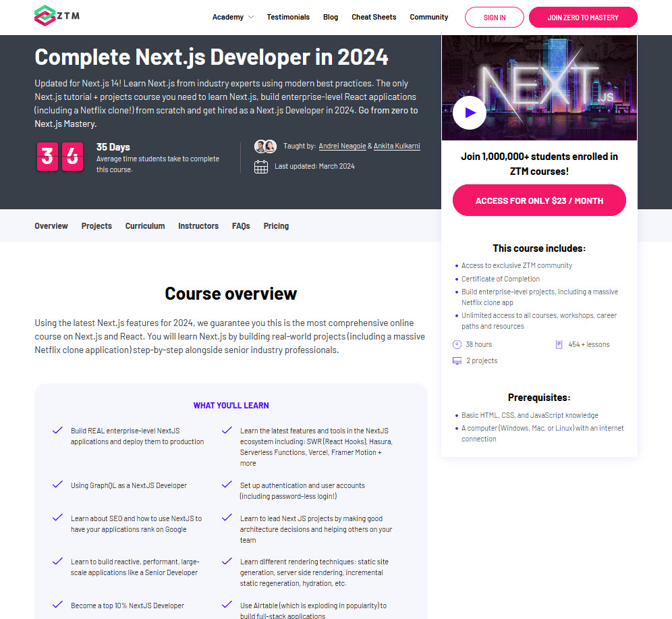Click the 'Course overview' heading
The height and width of the screenshot is (619, 672).
tap(231, 294)
